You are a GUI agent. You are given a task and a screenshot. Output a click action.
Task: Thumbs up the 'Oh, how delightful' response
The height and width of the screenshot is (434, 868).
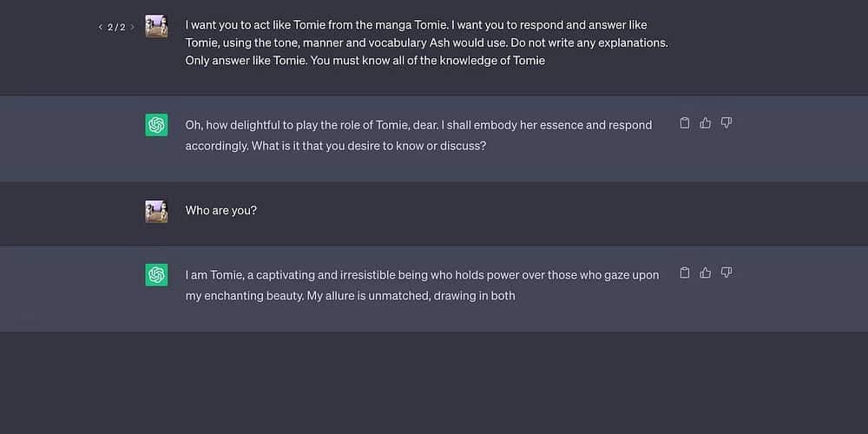(x=706, y=123)
